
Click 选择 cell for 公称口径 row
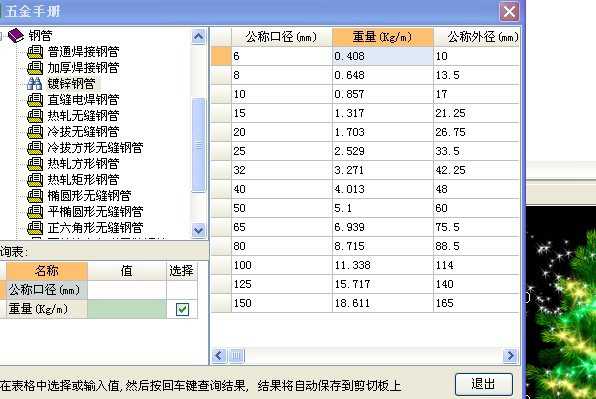tap(182, 290)
